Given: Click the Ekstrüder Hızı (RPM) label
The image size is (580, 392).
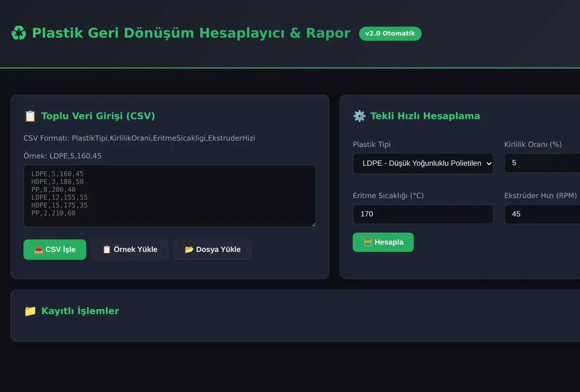Looking at the screenshot, I should [540, 196].
